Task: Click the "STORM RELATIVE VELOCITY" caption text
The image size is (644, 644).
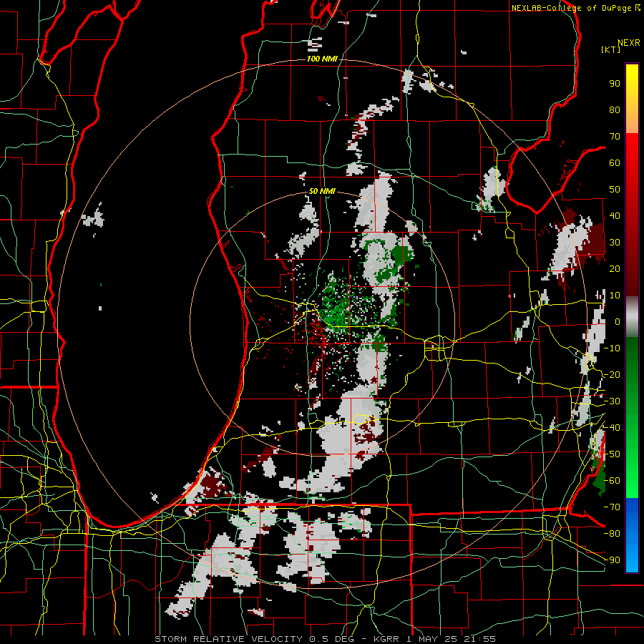Action: coord(228,639)
